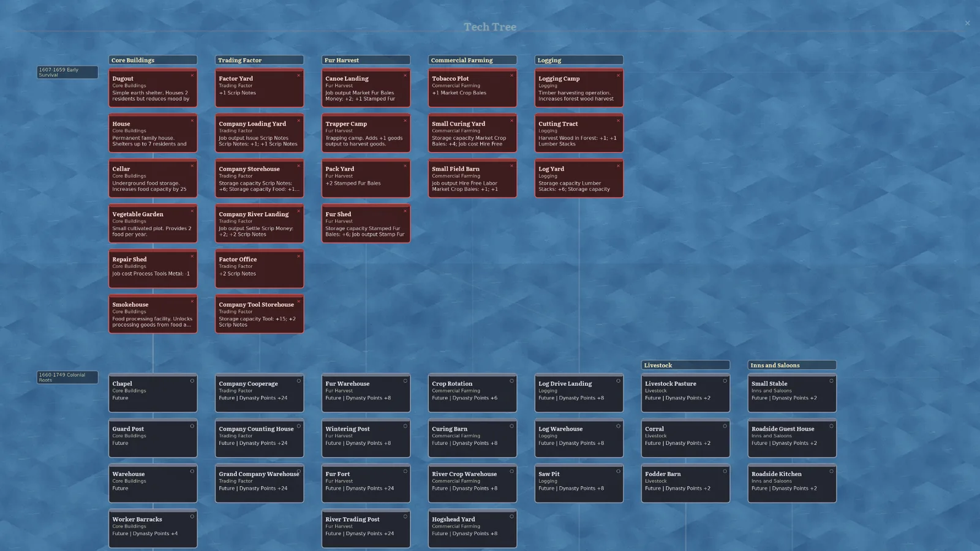Click the circle marker on Company Cooperage card
This screenshot has width=980, height=551.
click(299, 381)
